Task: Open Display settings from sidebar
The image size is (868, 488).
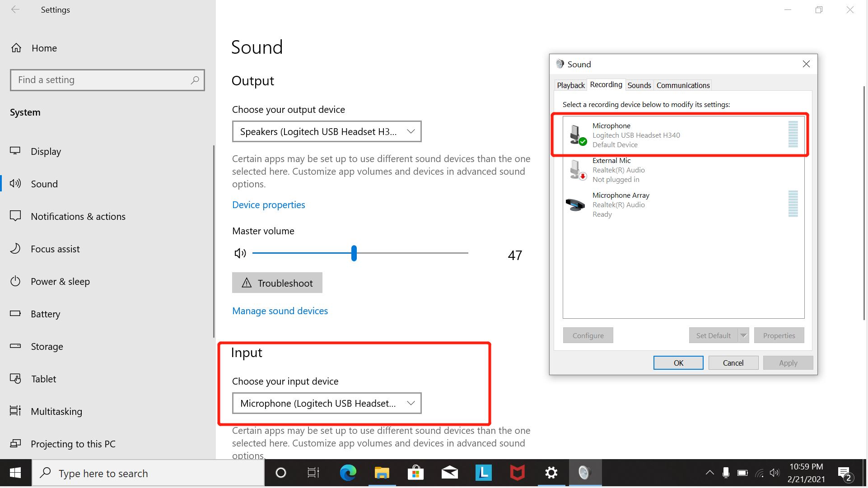Action: pos(46,151)
